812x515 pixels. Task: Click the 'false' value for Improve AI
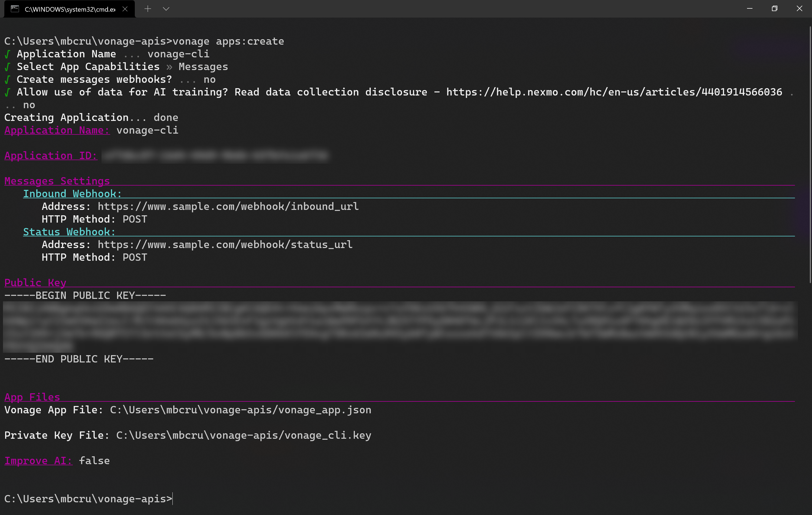(x=94, y=461)
